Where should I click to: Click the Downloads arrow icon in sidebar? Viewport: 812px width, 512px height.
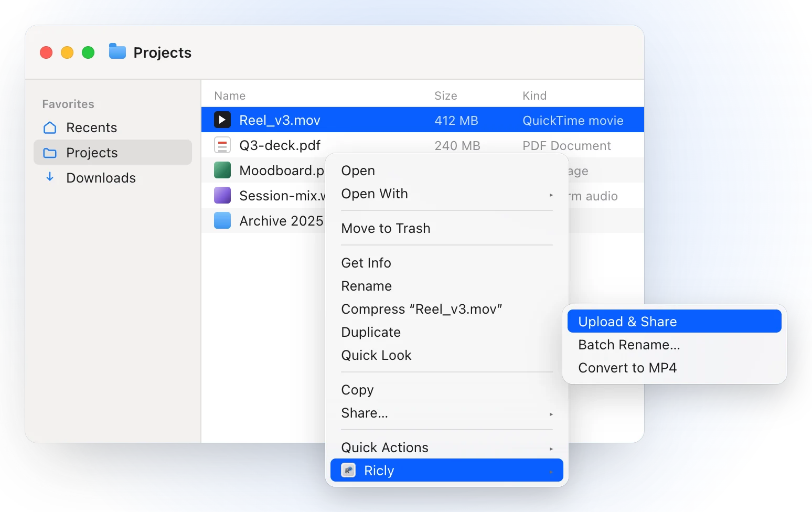point(50,177)
